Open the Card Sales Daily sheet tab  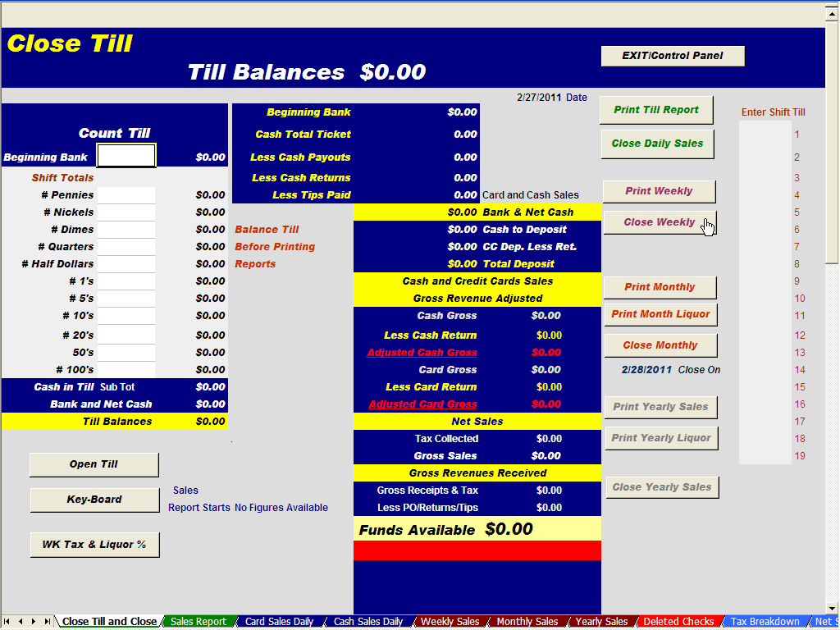pyautogui.click(x=279, y=622)
